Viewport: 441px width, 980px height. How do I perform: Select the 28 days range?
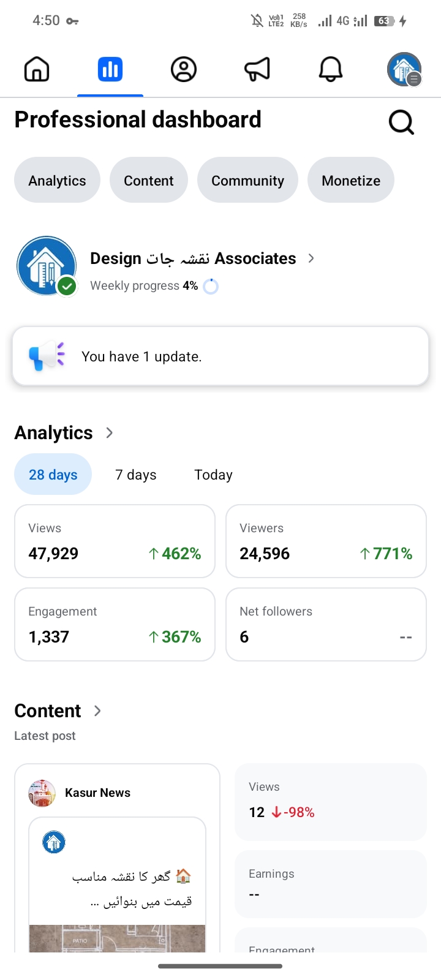coord(53,475)
